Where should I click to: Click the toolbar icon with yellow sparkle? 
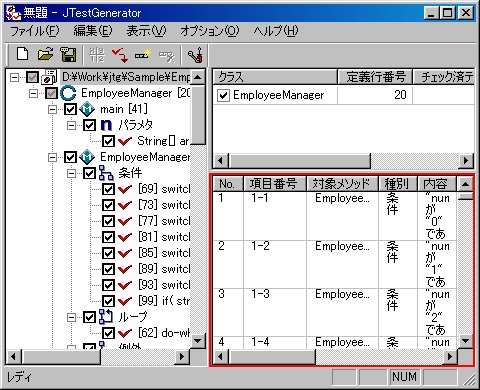click(143, 55)
